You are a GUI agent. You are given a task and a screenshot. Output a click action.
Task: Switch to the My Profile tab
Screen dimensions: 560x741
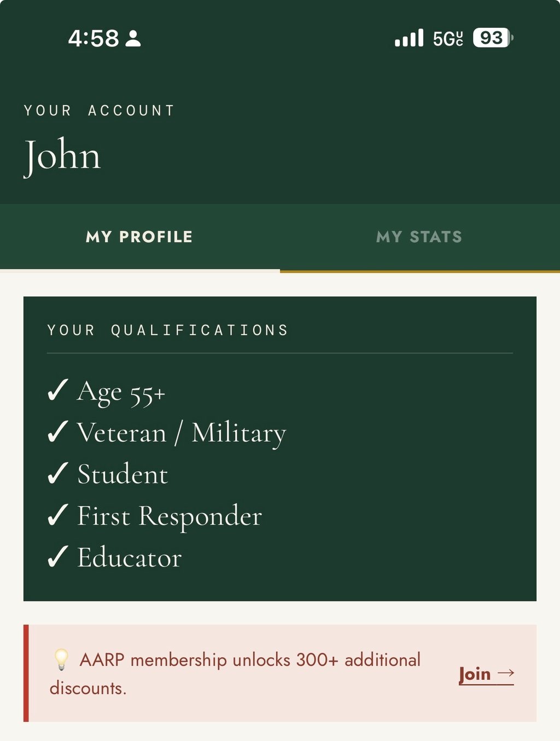click(x=139, y=237)
